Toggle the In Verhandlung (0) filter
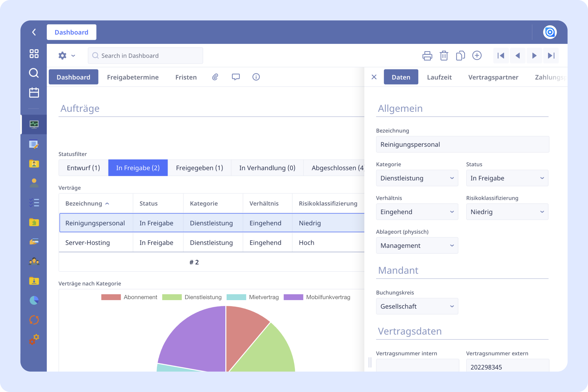The image size is (588, 392). coord(267,168)
